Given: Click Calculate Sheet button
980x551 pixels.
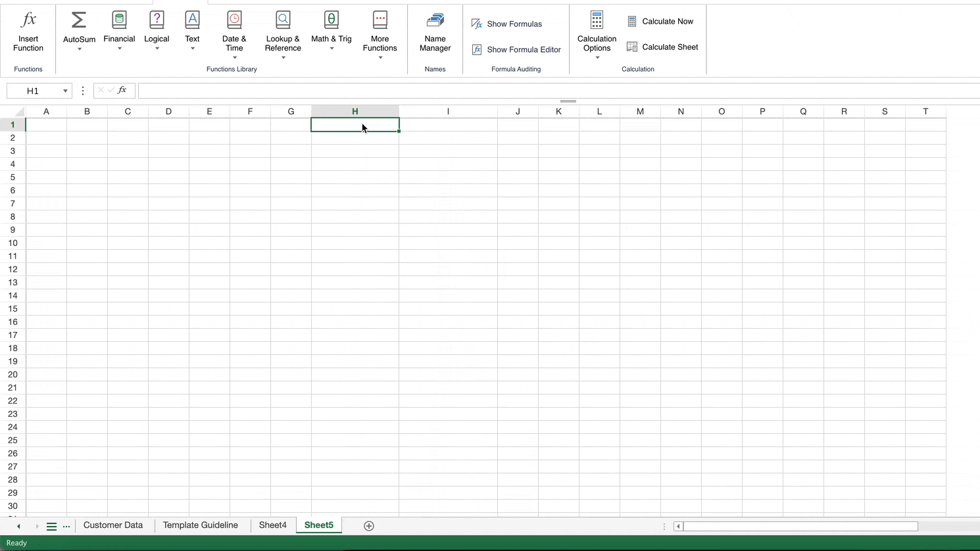Looking at the screenshot, I should pos(662,47).
